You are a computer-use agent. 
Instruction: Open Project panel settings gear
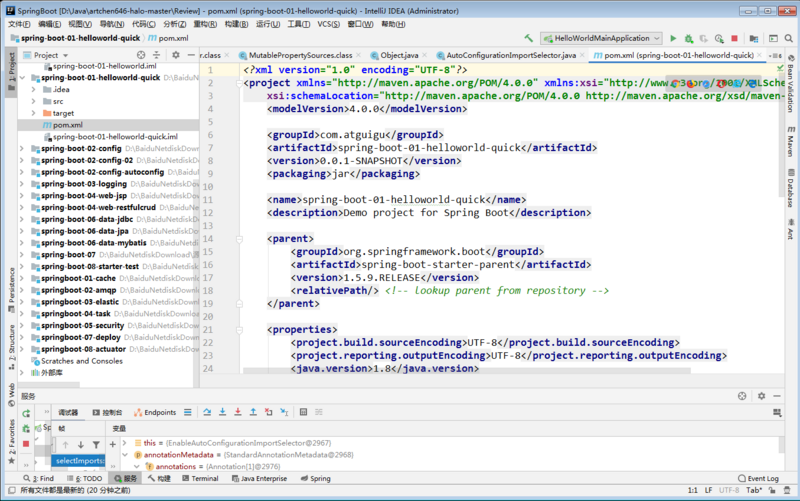click(176, 55)
